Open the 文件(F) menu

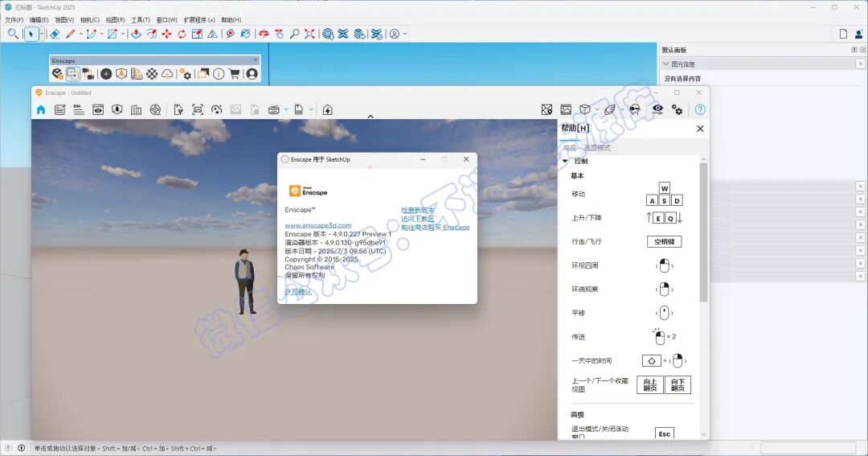(x=14, y=20)
